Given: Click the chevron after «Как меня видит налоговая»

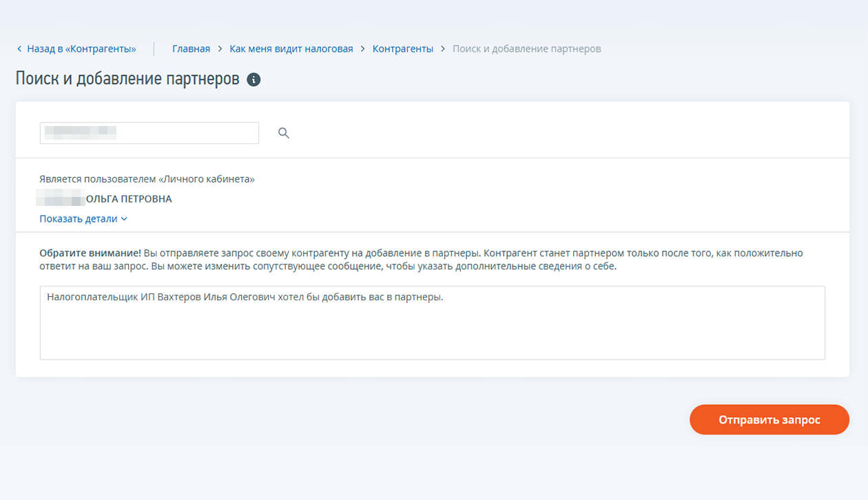Looking at the screenshot, I should tap(363, 49).
